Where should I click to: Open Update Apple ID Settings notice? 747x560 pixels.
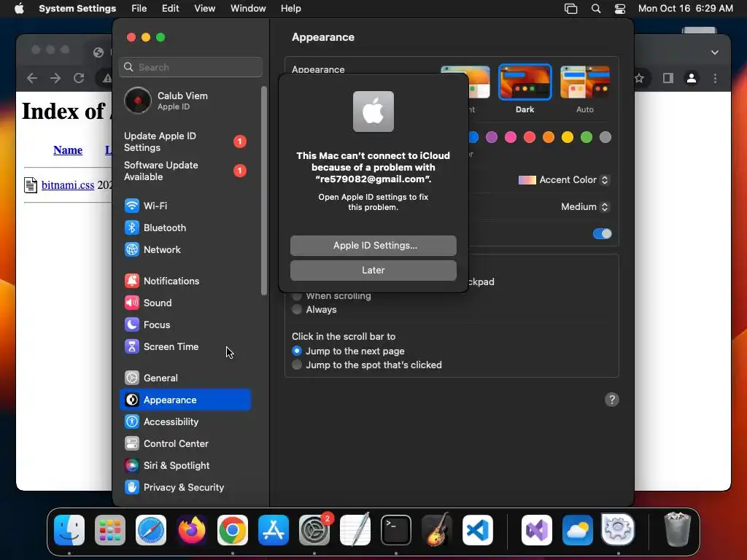click(x=185, y=142)
